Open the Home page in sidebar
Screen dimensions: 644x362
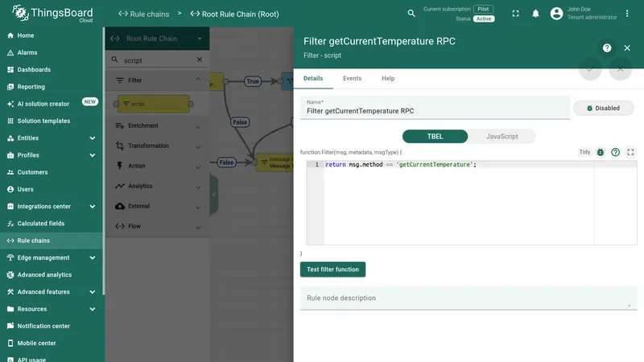[x=52, y=35]
